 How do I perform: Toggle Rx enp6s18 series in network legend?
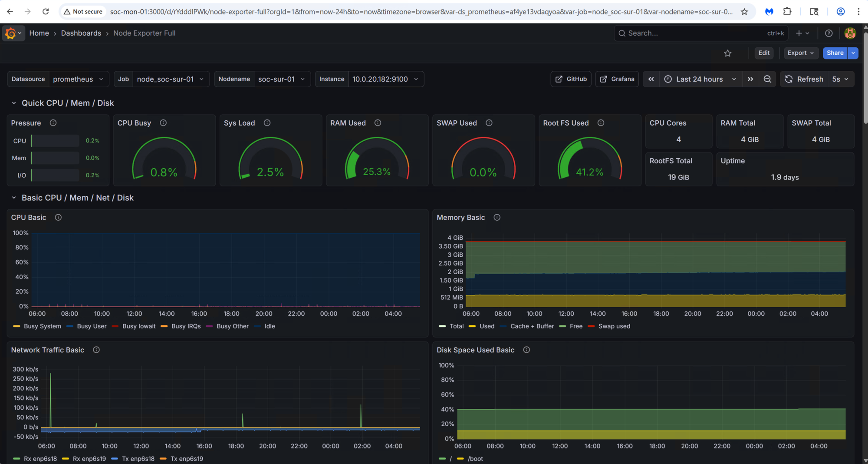(40, 459)
